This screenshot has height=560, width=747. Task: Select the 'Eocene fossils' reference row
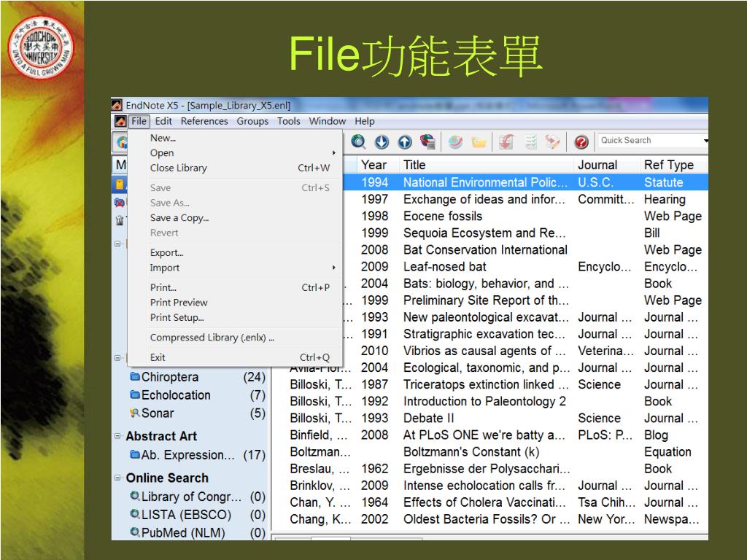[525, 216]
